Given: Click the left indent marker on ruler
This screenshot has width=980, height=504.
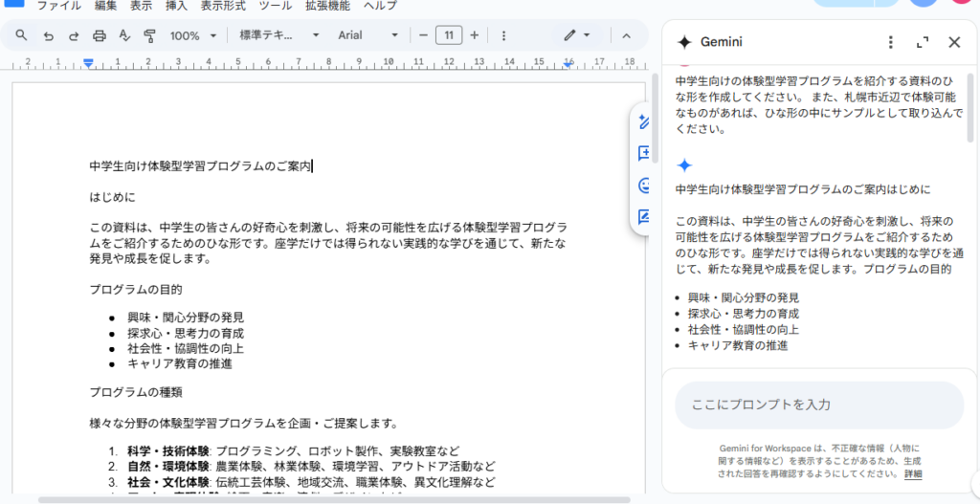Looking at the screenshot, I should [89, 64].
